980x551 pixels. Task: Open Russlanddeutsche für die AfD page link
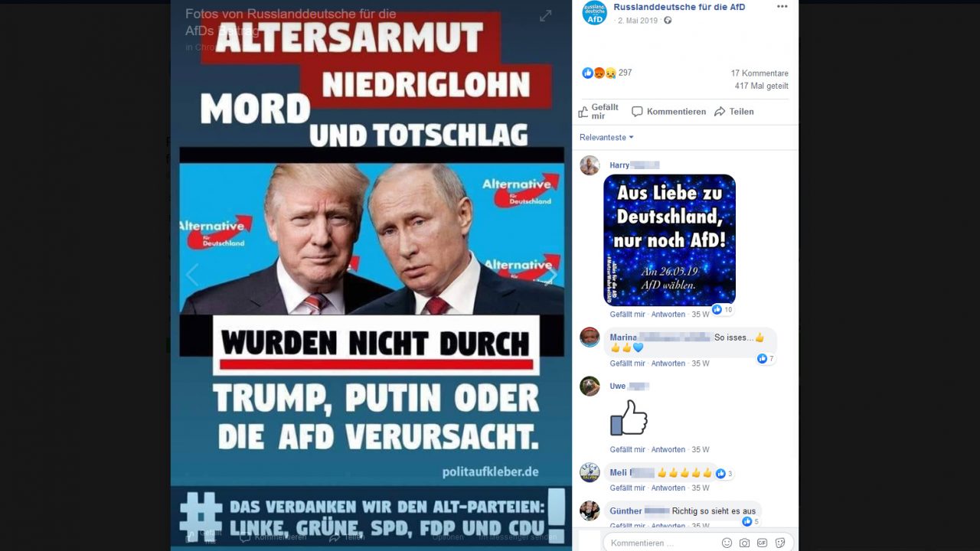pyautogui.click(x=679, y=7)
